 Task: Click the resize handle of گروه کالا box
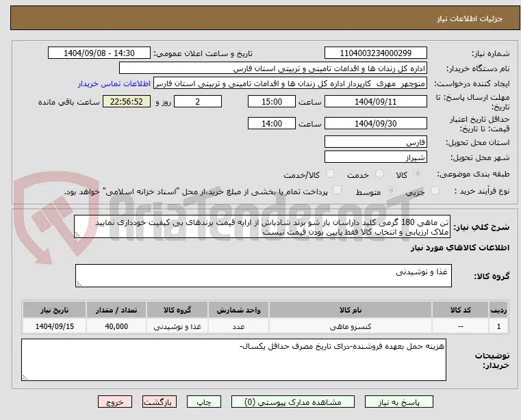point(79,284)
